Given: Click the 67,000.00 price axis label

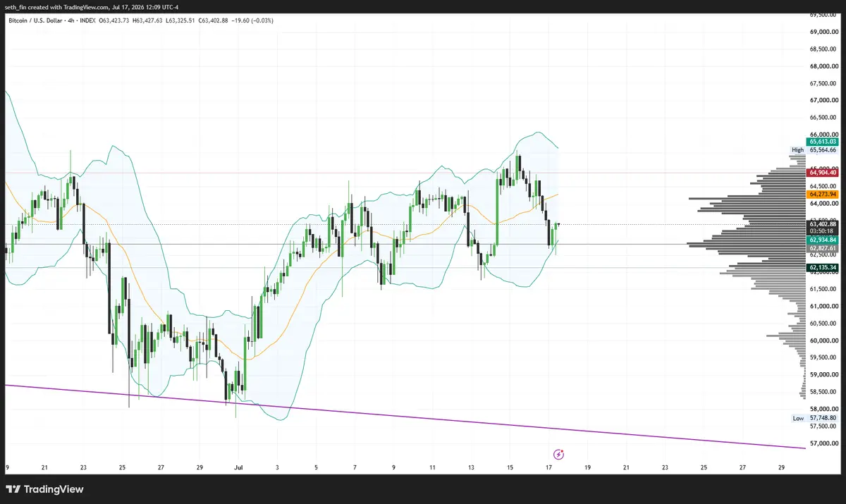Looking at the screenshot, I should pyautogui.click(x=823, y=100).
